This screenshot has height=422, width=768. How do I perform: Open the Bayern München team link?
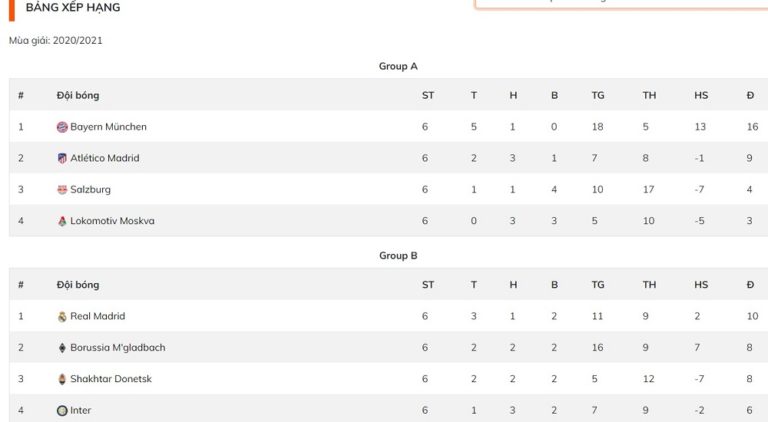tap(108, 127)
